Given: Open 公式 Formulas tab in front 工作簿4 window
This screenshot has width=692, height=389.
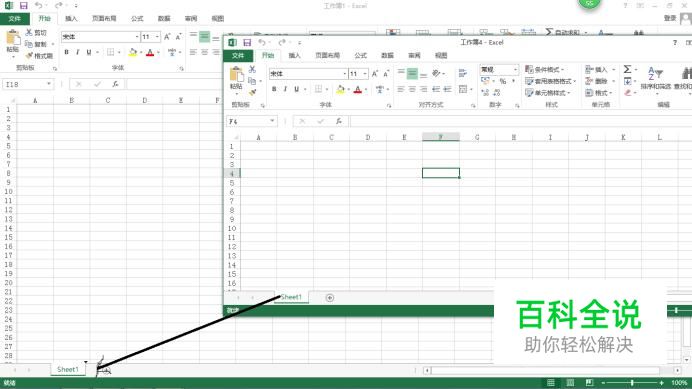Looking at the screenshot, I should click(x=361, y=55).
